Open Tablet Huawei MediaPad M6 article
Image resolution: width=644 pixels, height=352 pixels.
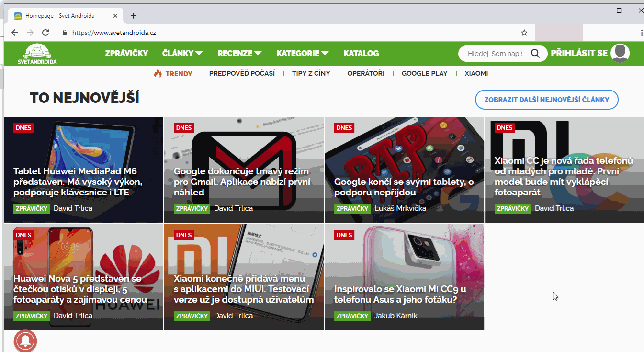[78, 182]
